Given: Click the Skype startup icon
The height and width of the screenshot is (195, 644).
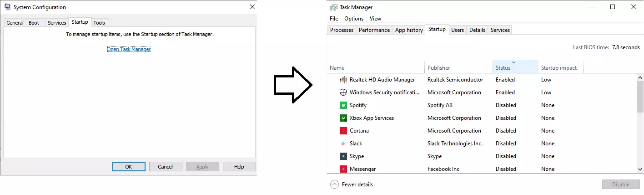Looking at the screenshot, I should 343,156.
